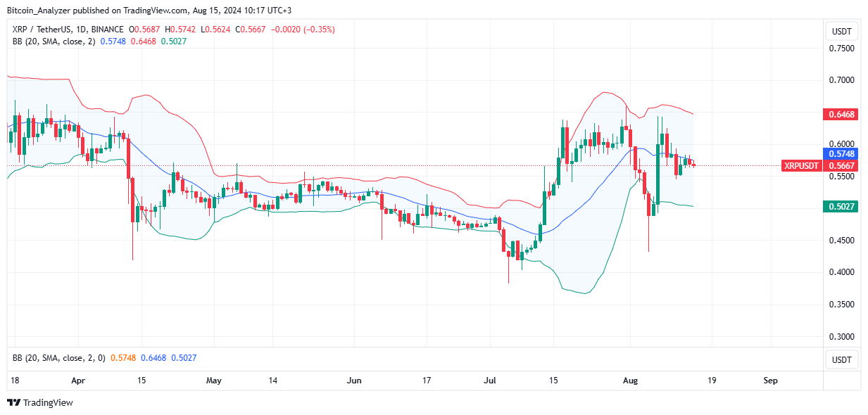The height and width of the screenshot is (415, 868).
Task: Click the blue 0.5748 basis price label
Action: [x=841, y=153]
